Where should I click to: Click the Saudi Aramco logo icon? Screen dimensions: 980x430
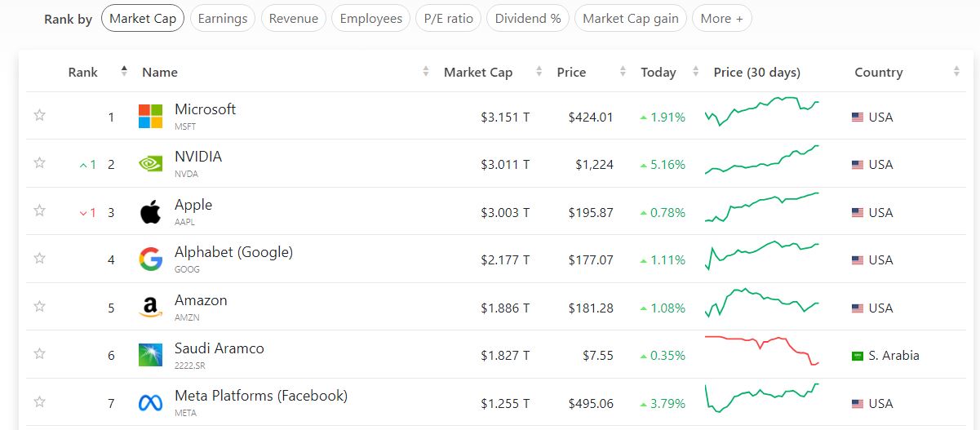coord(150,355)
